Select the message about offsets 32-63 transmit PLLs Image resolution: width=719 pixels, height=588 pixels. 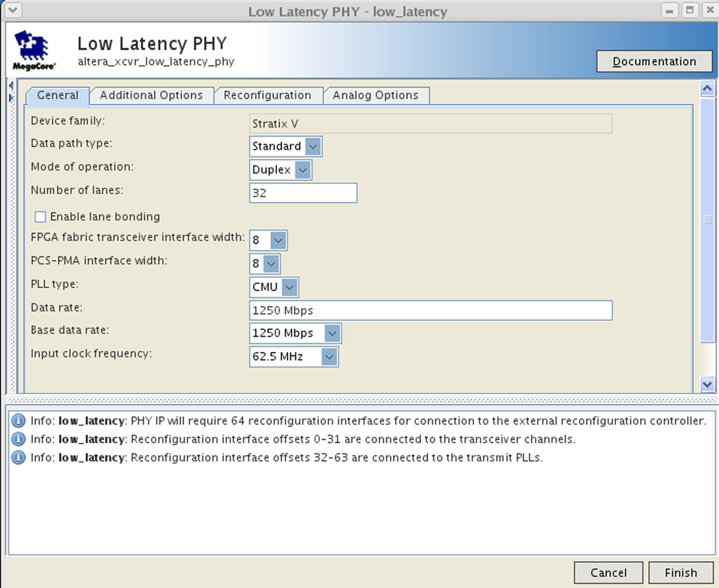[x=286, y=457]
